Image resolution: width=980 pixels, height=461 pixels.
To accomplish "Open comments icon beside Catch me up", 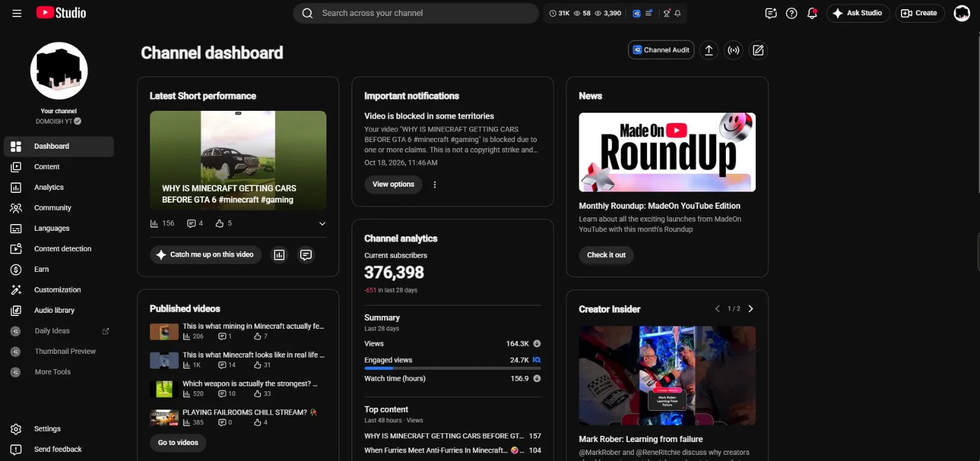I will 306,255.
